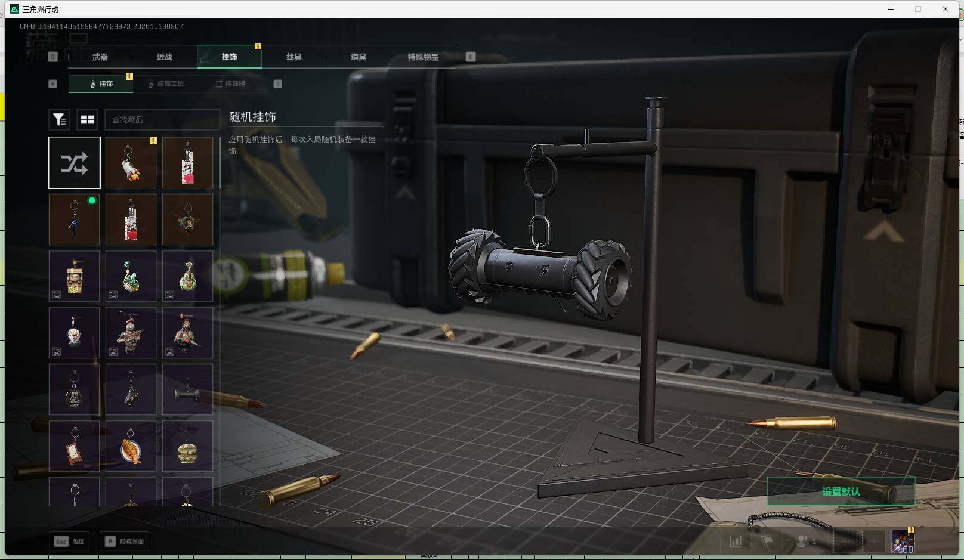Click the Esc 返回 button

tap(70, 542)
